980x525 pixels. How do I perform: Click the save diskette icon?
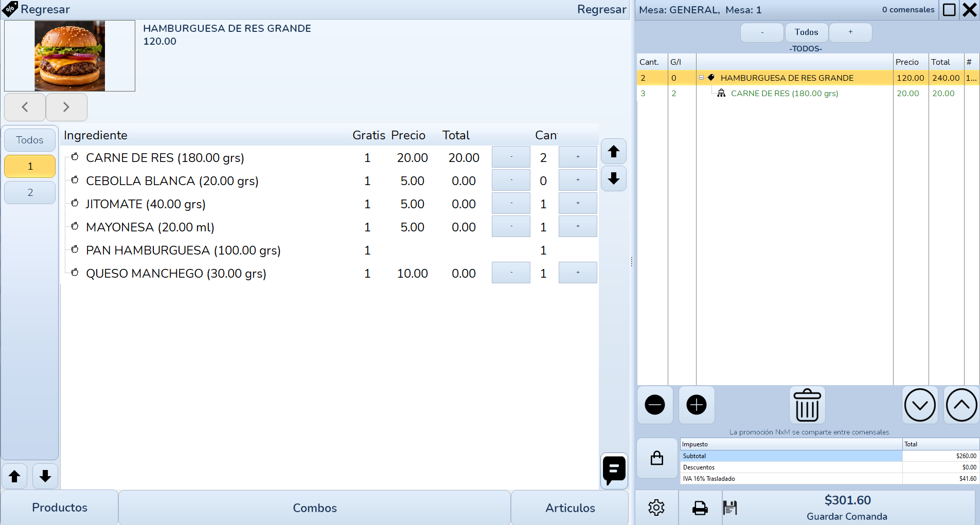[x=730, y=508]
